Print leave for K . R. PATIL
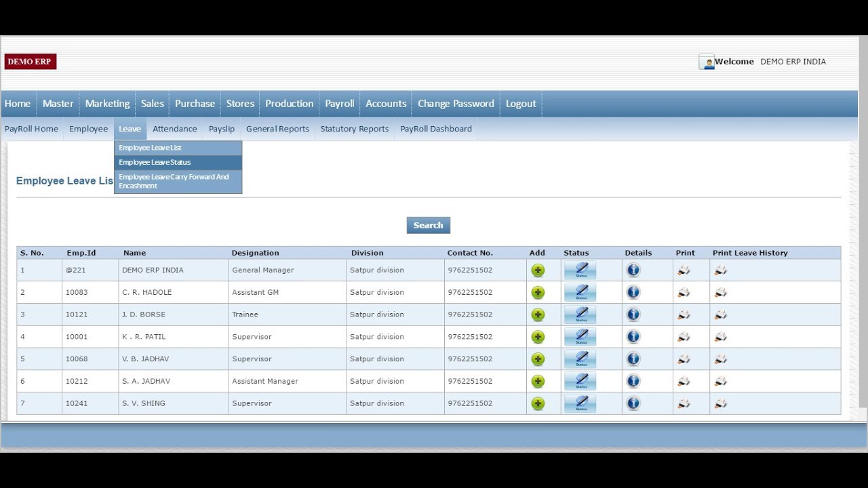 [x=684, y=337]
